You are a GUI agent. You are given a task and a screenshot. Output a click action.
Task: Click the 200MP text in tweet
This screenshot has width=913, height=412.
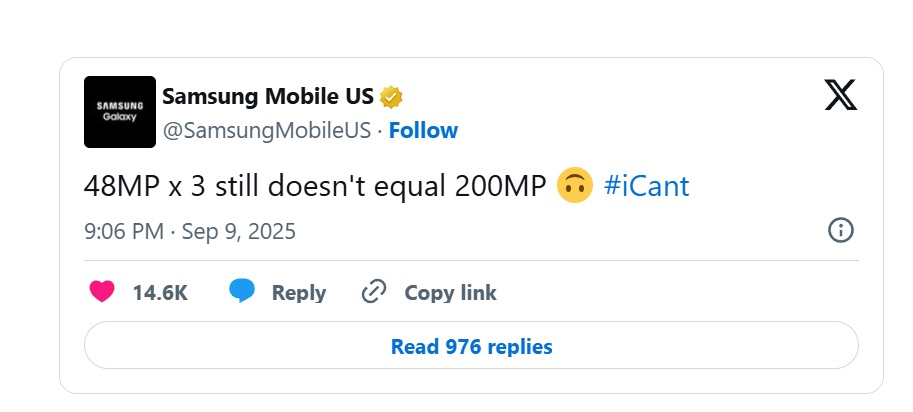(500, 186)
